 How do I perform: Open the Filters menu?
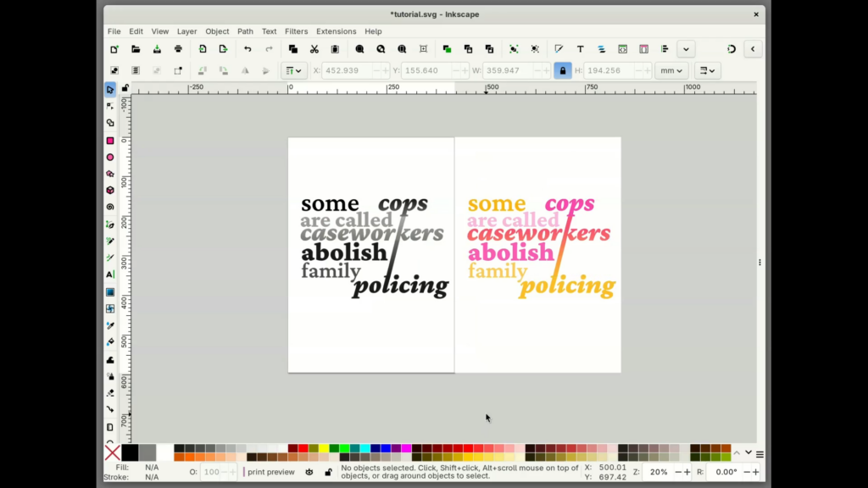coord(296,31)
